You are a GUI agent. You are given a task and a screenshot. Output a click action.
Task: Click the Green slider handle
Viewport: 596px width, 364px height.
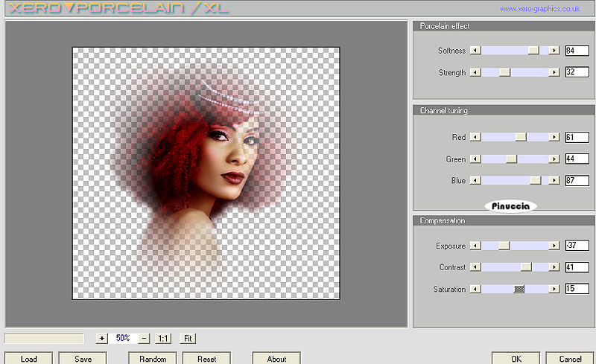[x=512, y=159]
